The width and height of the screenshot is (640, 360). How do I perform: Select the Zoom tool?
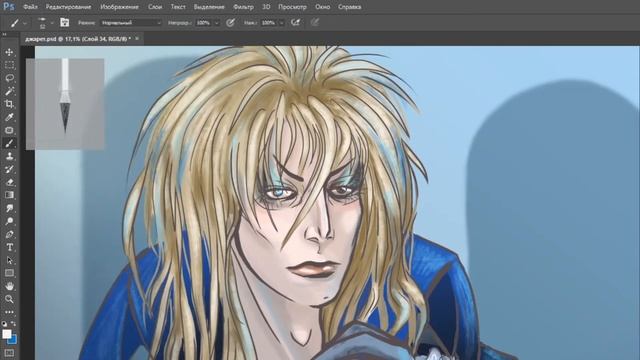[9, 299]
